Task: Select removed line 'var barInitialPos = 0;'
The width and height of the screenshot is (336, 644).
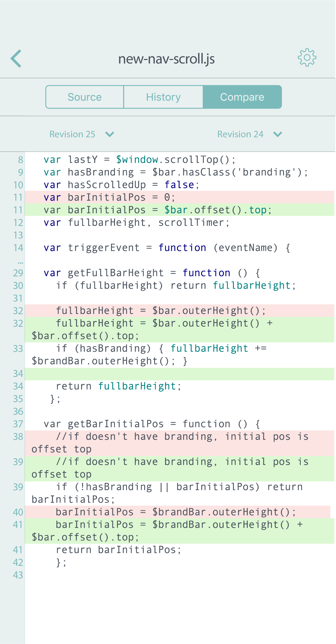Action: click(179, 197)
